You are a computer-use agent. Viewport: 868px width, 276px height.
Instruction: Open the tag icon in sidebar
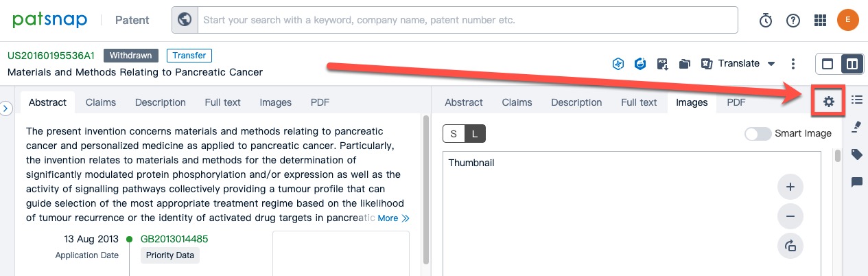click(856, 154)
